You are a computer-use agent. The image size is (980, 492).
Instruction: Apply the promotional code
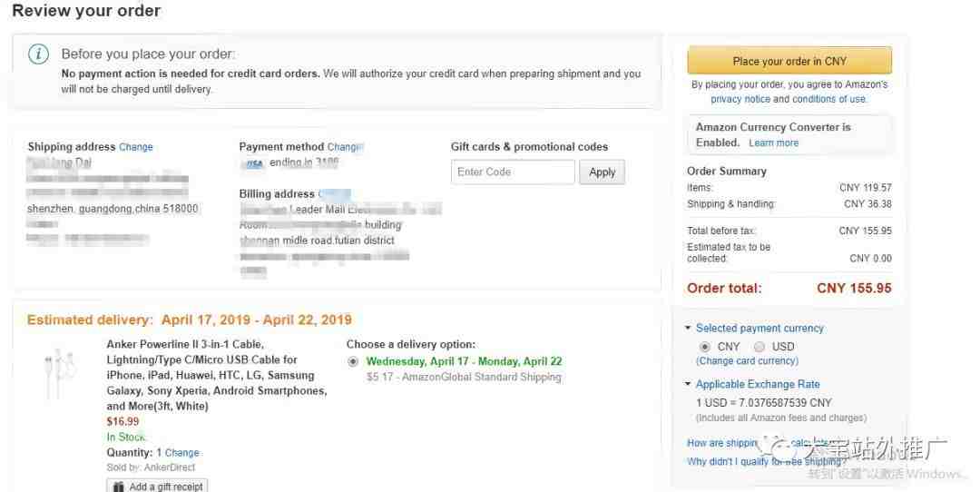[602, 172]
